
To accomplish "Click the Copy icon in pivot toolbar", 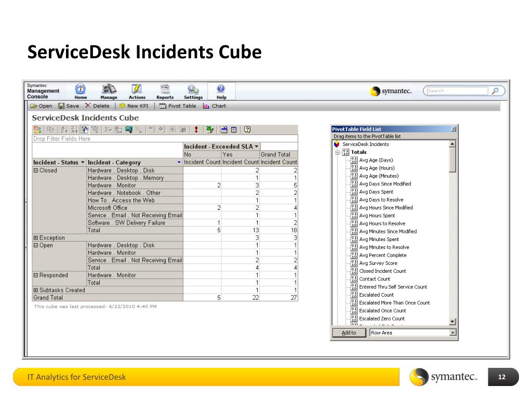I will click(x=50, y=129).
